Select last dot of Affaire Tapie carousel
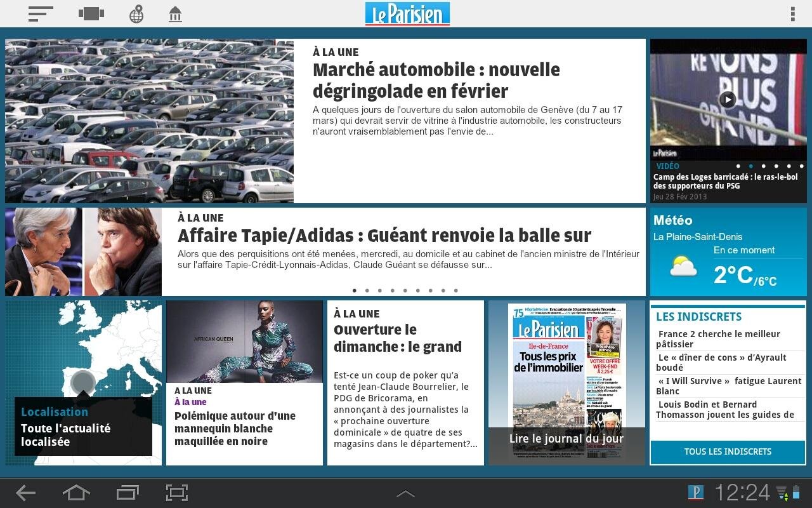 tap(455, 290)
